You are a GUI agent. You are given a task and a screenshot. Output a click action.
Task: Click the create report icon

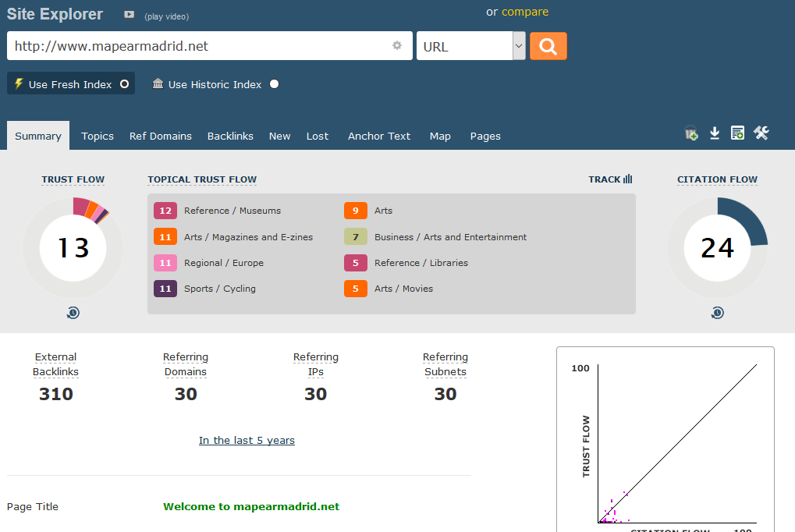pos(737,133)
